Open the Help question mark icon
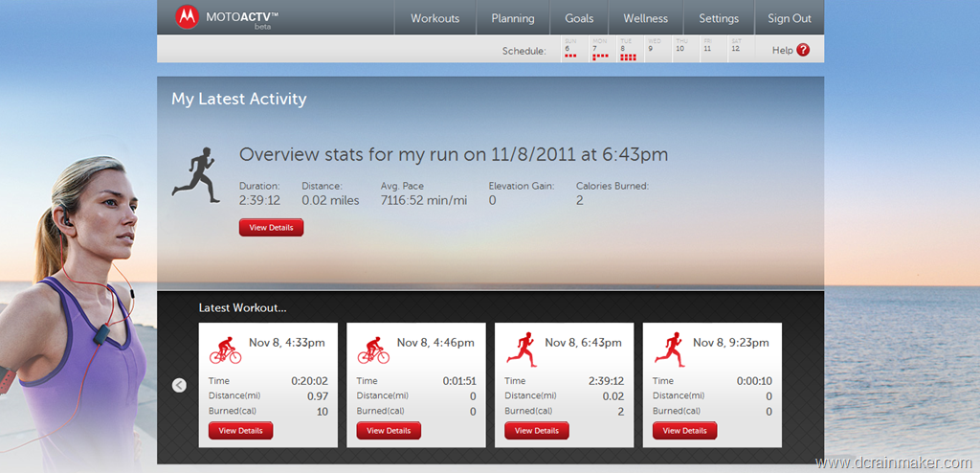This screenshot has width=980, height=473. [803, 50]
